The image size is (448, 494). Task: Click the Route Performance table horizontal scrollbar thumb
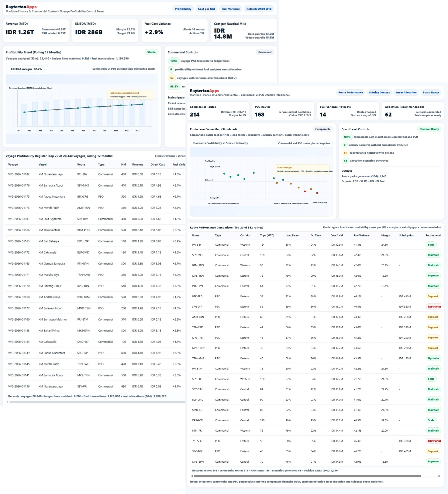point(307,476)
